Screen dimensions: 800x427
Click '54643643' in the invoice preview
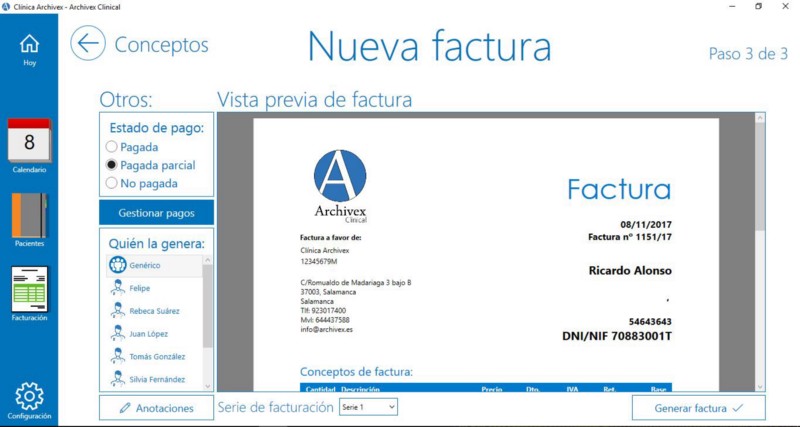coord(650,321)
